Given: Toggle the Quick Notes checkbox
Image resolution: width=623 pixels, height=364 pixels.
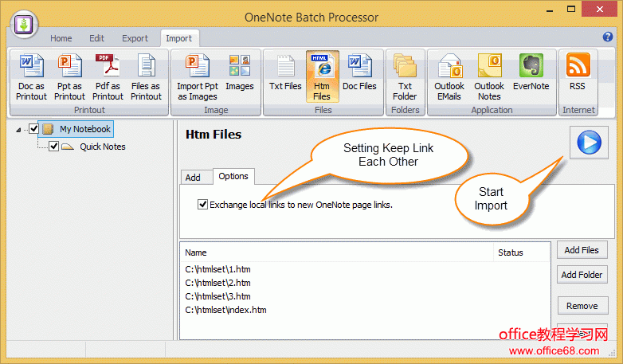Looking at the screenshot, I should 54,147.
